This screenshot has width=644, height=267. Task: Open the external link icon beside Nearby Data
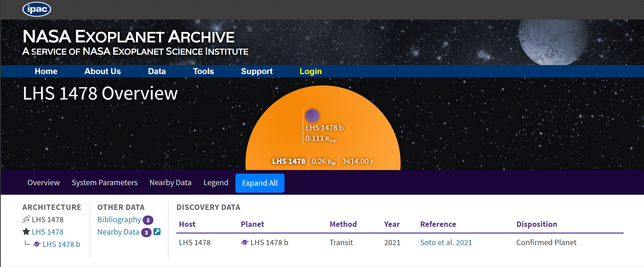click(157, 232)
